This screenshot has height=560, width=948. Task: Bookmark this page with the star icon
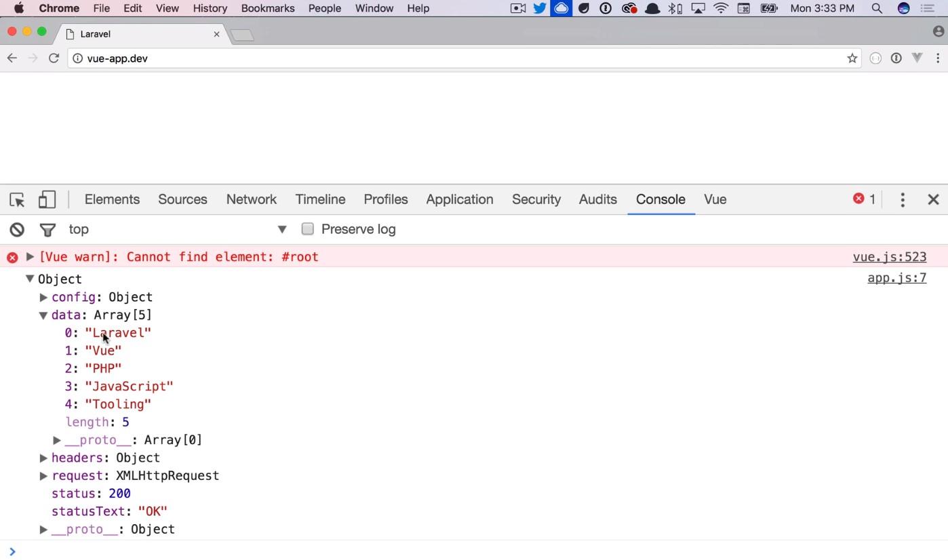852,58
